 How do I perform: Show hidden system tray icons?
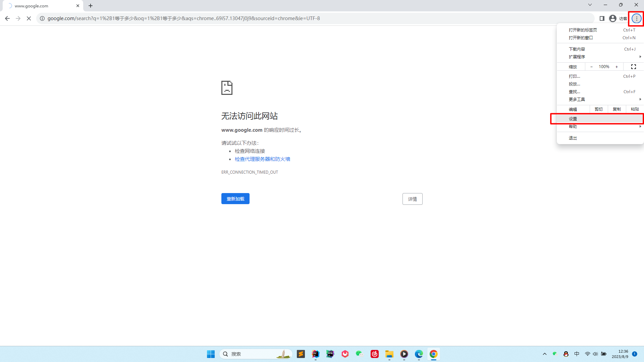click(x=545, y=354)
